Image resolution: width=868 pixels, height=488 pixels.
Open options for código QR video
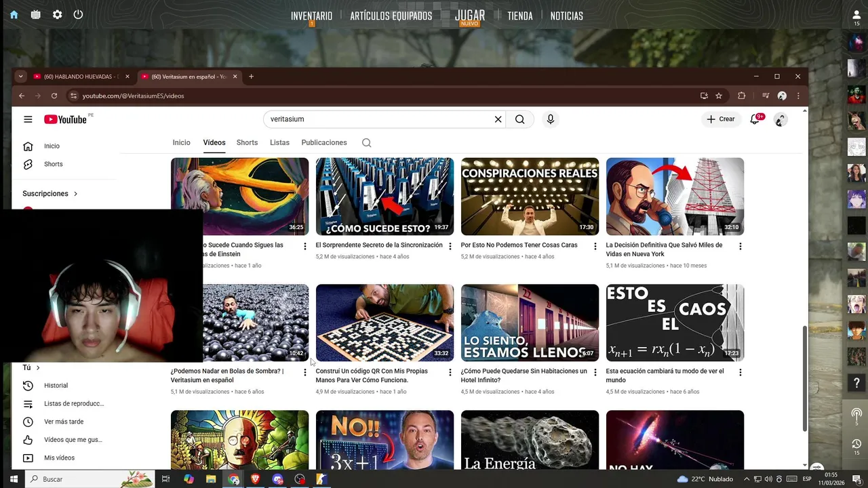(450, 372)
